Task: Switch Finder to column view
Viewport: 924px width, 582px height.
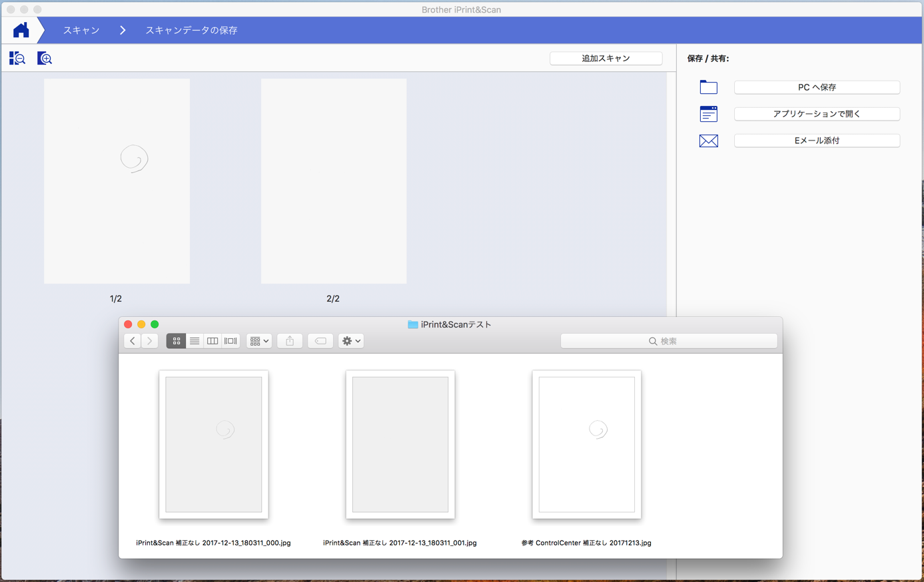Action: click(213, 341)
